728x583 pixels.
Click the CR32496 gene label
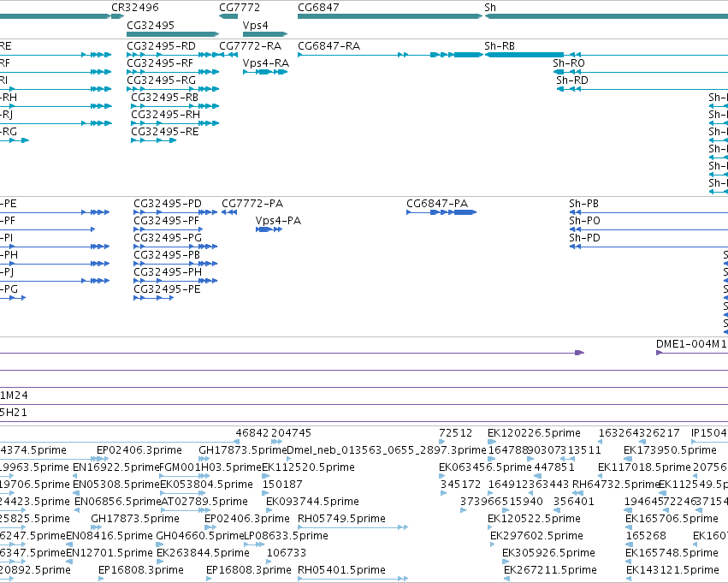pyautogui.click(x=134, y=8)
